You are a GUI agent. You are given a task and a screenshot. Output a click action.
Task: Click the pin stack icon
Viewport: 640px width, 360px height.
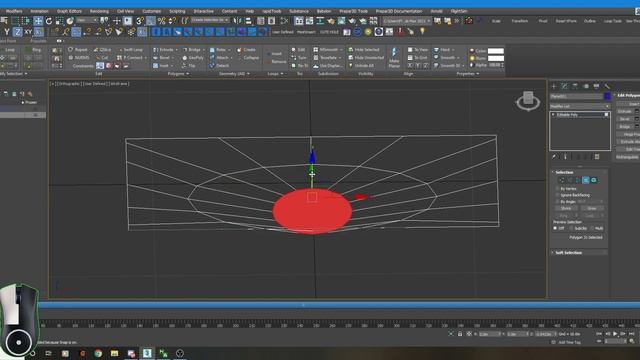[x=554, y=157]
